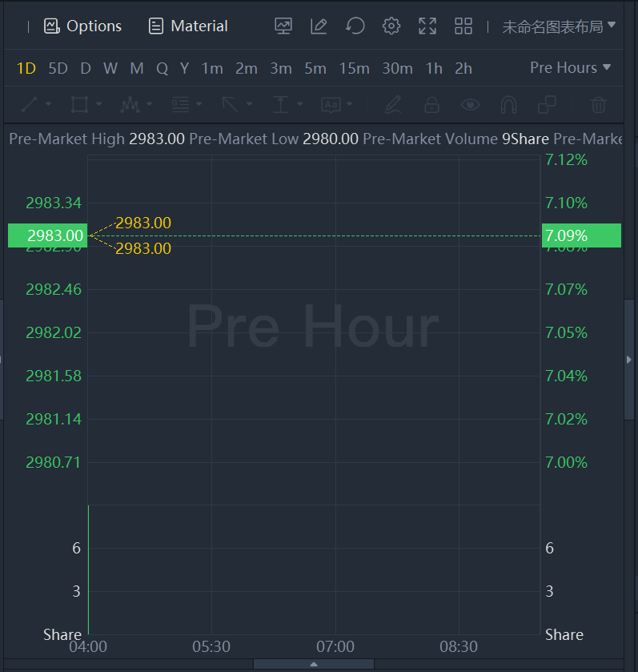Expand the bottom panel up-arrow handle

click(x=314, y=664)
